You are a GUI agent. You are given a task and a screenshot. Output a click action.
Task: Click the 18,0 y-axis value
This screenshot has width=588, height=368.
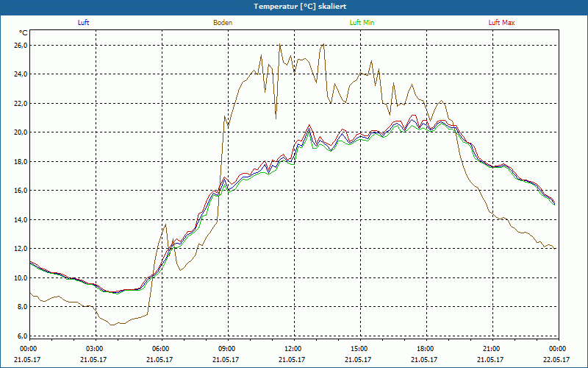coord(21,161)
